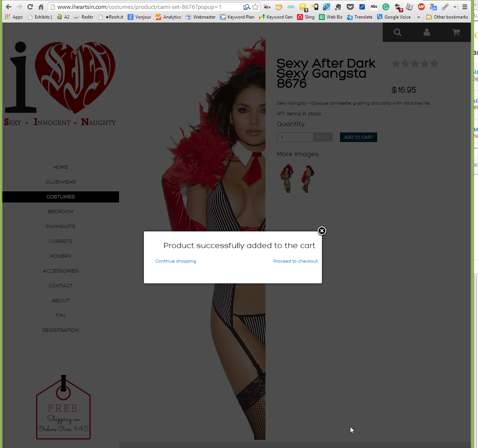Image resolution: width=478 pixels, height=448 pixels.
Task: Select the second More images thumbnail
Action: point(308,178)
